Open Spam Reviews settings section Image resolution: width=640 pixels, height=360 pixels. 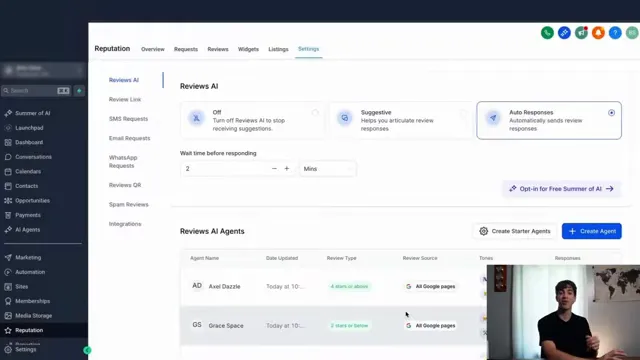129,204
